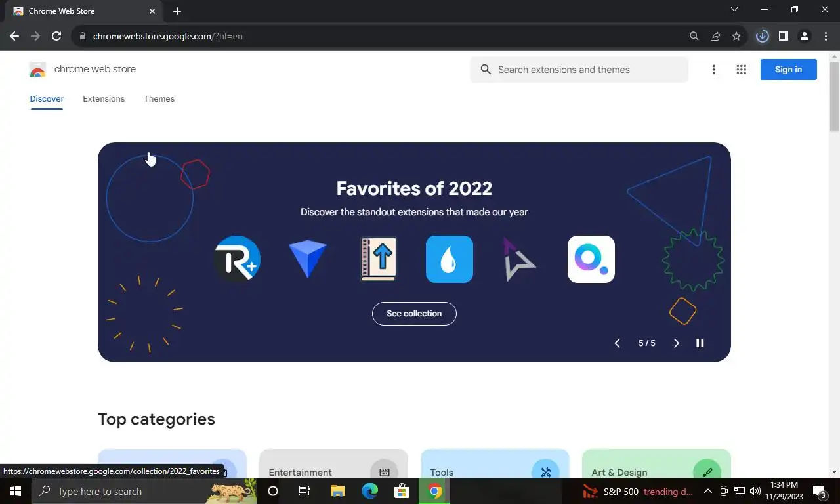This screenshot has width=840, height=504.
Task: Bookmark this page with the star icon
Action: 736,36
